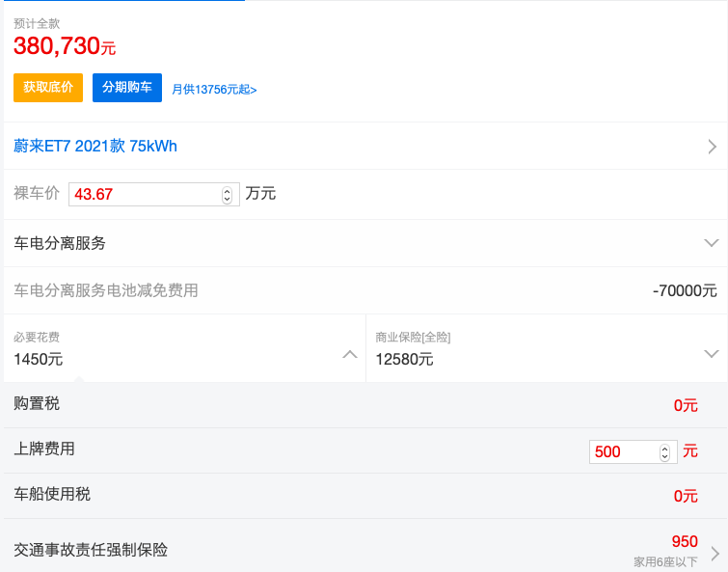
Task: Click the 购置税 0元 value
Action: [686, 405]
